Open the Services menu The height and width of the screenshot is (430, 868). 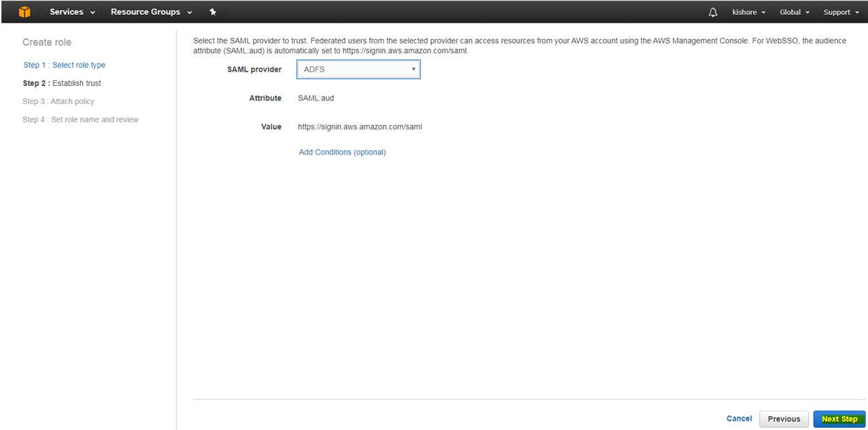(72, 12)
